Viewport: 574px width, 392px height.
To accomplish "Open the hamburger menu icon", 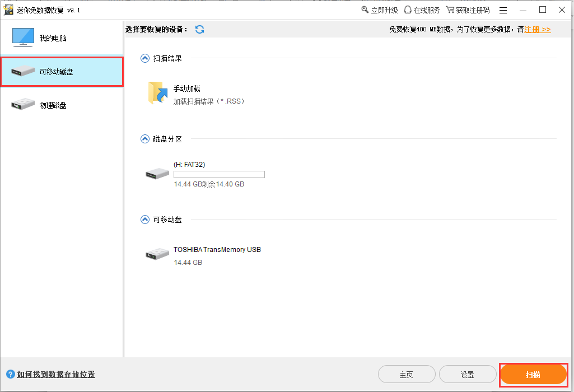I will [x=503, y=10].
